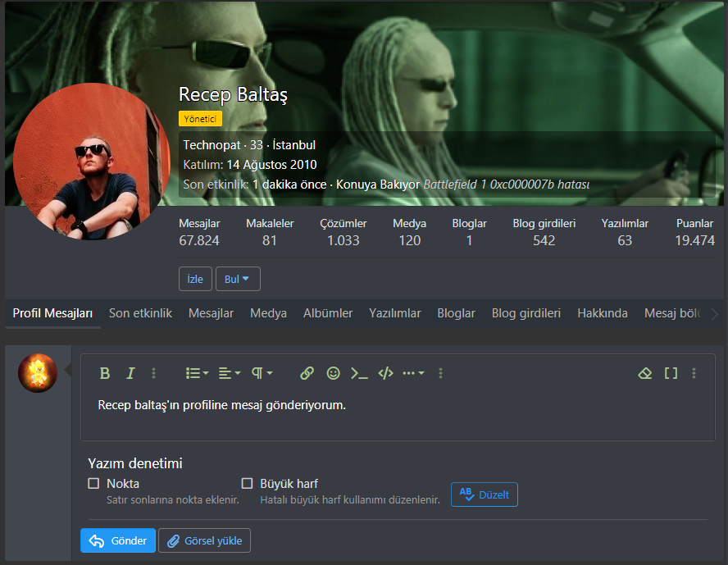This screenshot has width=728, height=565.
Task: Open the text alignment dropdown
Action: tap(230, 373)
